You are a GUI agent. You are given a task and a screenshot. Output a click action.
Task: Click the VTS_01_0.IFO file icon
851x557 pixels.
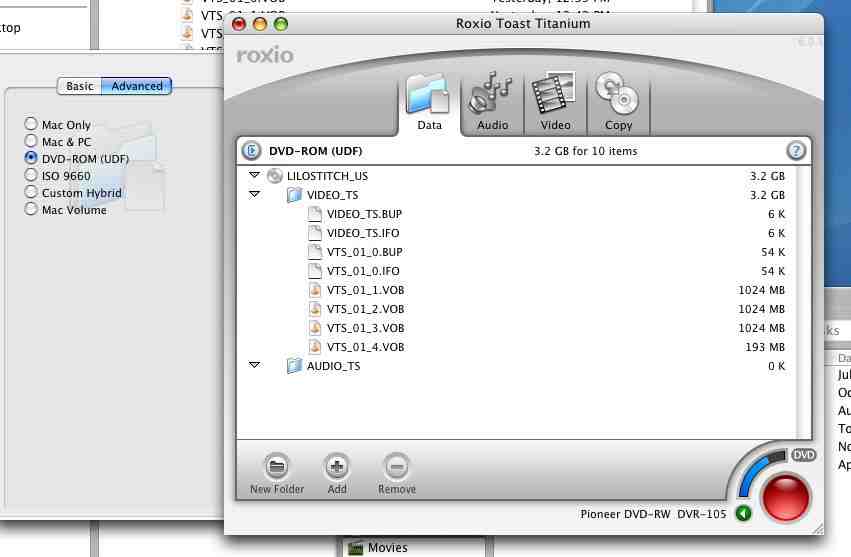(x=315, y=271)
